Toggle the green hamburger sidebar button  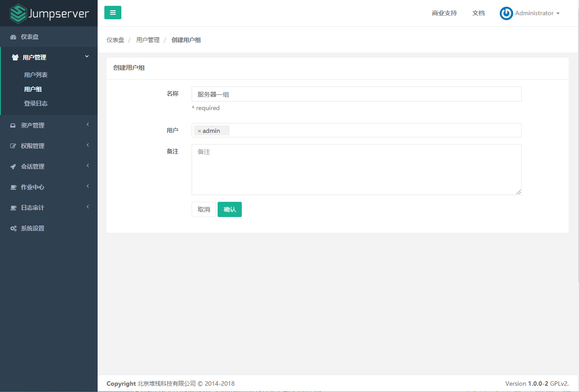[x=112, y=13]
